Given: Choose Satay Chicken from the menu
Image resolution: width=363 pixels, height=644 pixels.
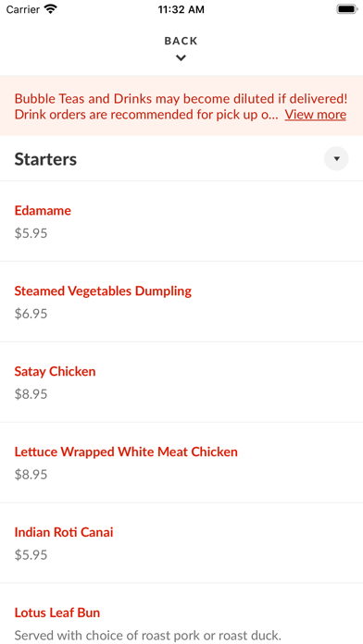Looking at the screenshot, I should pos(181,382).
